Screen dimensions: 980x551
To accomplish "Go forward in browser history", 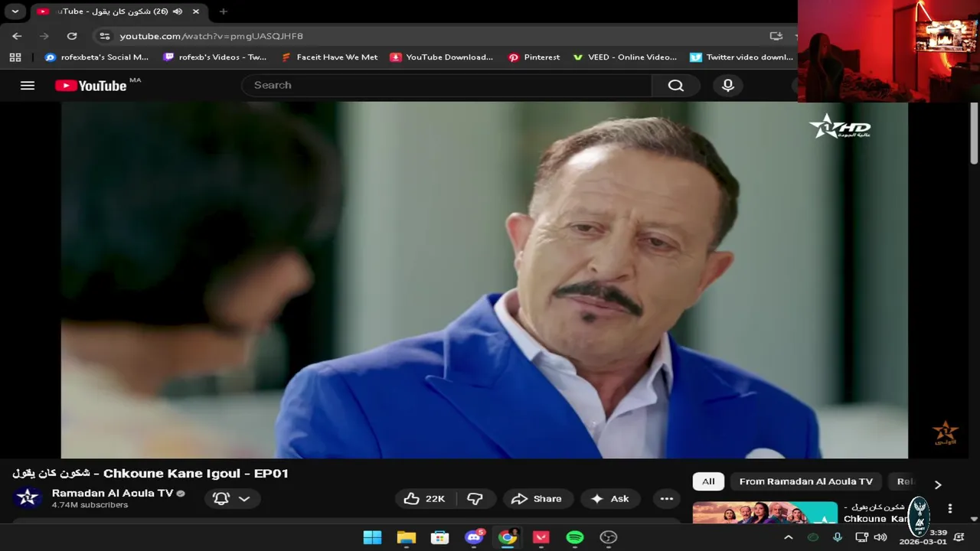I will coord(44,36).
